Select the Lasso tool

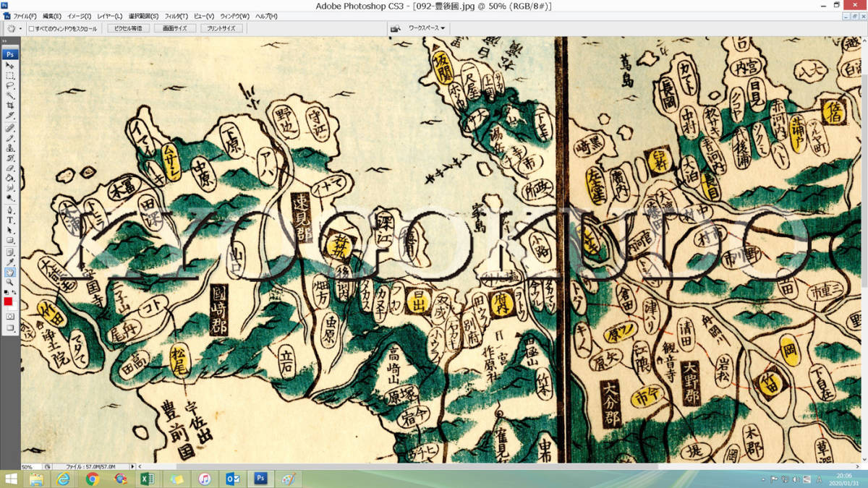(x=10, y=85)
